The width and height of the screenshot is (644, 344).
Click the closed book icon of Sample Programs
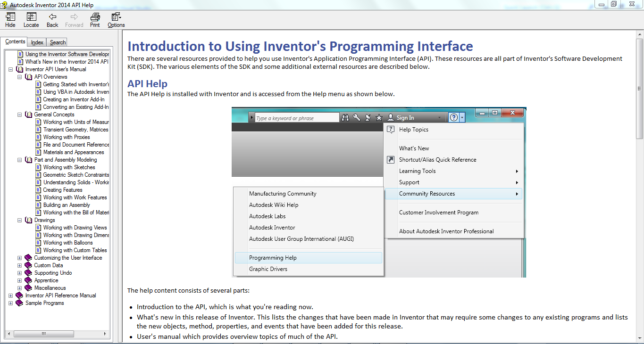pyautogui.click(x=19, y=303)
